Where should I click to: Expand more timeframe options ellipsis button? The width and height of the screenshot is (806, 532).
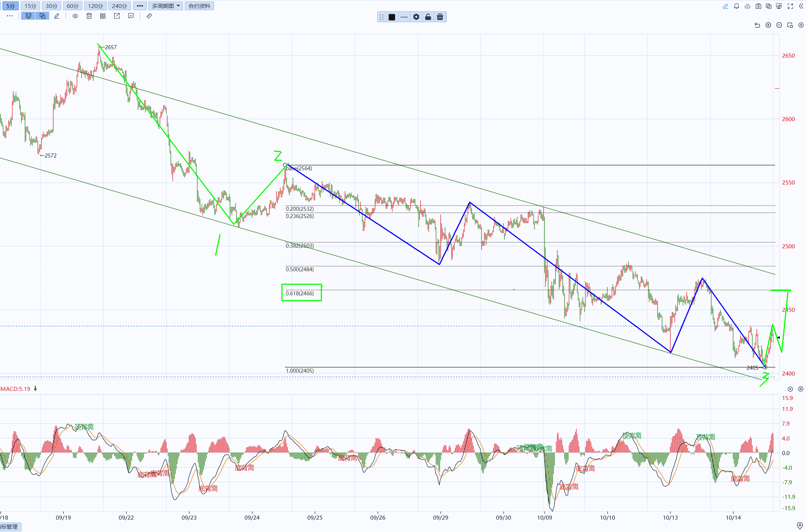click(x=140, y=6)
